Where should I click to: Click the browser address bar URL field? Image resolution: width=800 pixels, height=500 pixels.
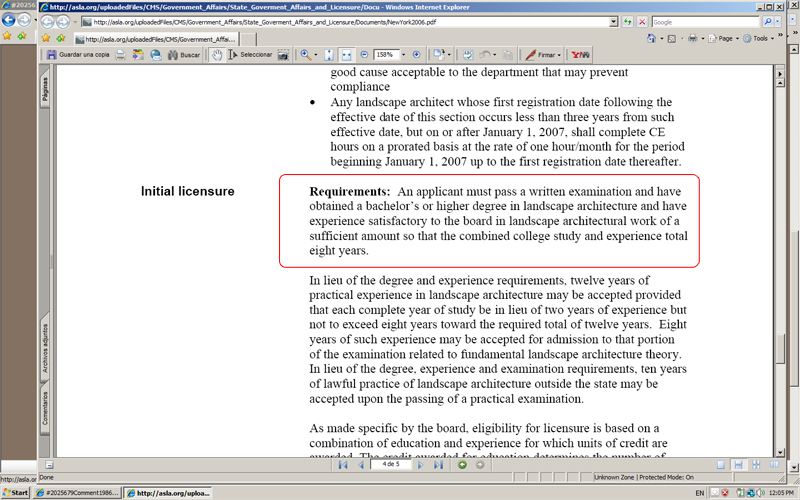tap(350, 21)
